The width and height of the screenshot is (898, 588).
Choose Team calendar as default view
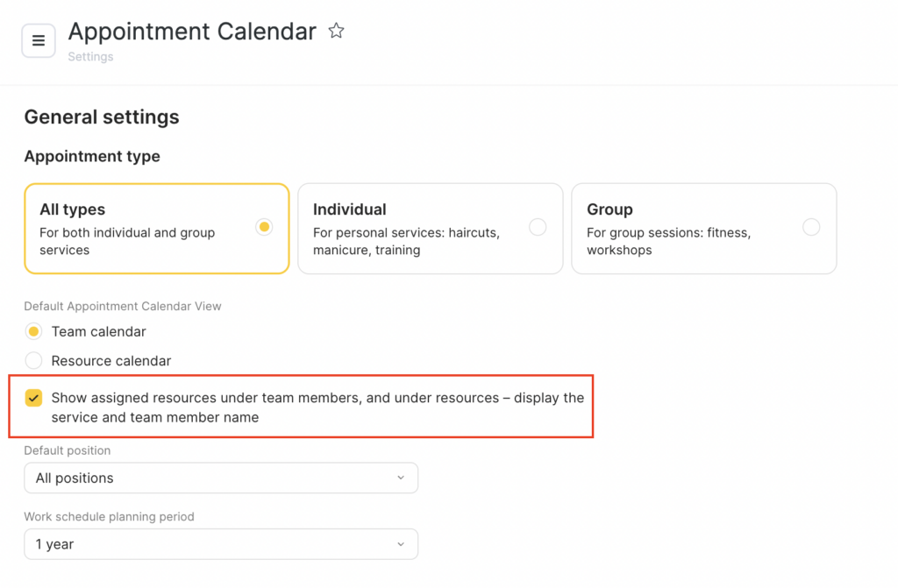pos(33,331)
